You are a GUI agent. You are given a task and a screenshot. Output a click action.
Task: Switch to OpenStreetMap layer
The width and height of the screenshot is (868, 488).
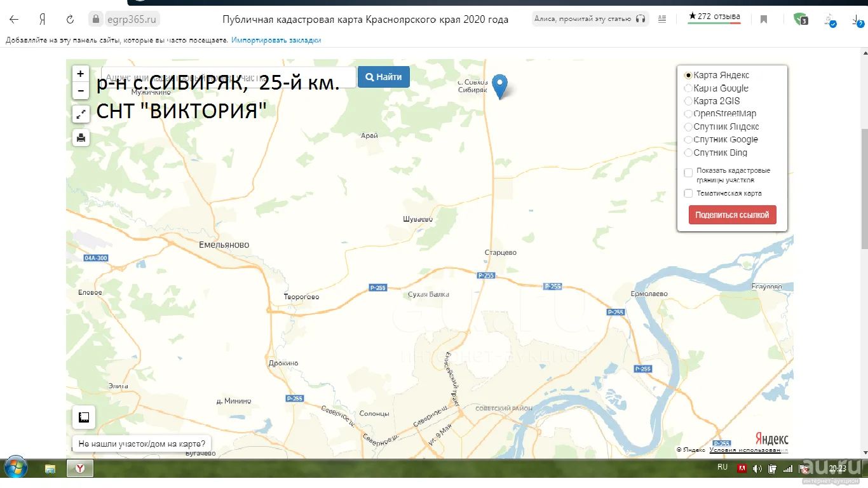coord(688,114)
